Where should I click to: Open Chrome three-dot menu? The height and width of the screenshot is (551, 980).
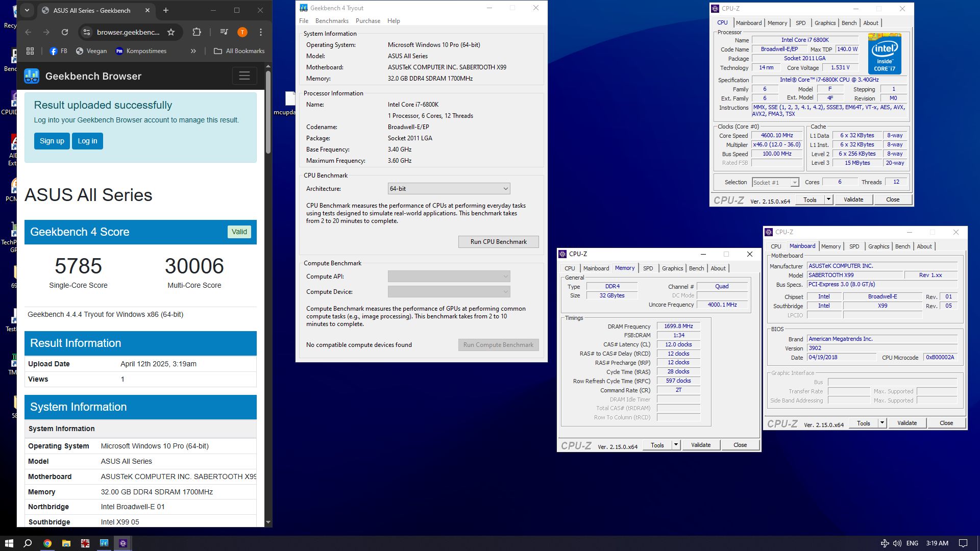(x=261, y=32)
